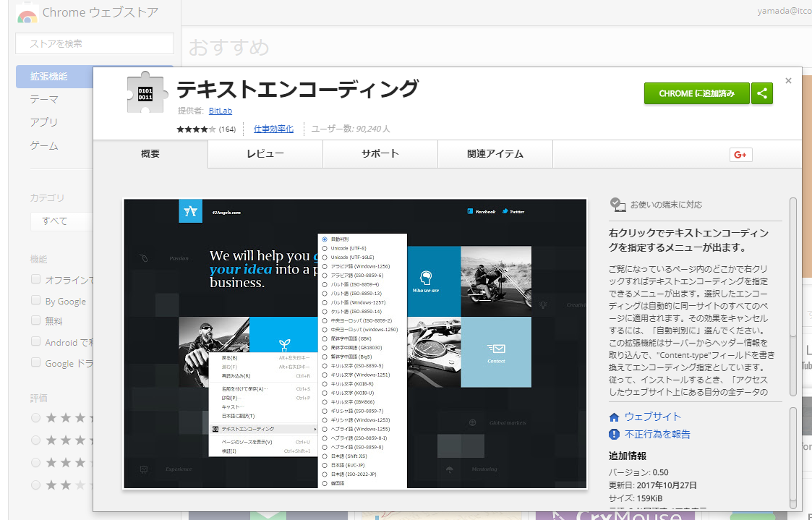Select the top star-rating radio button
812x520 pixels.
pos(35,417)
